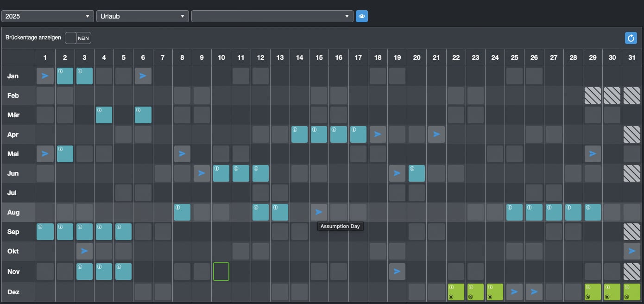This screenshot has width=644, height=304.
Task: Click the cancel x icon on December 22
Action: coord(451,297)
